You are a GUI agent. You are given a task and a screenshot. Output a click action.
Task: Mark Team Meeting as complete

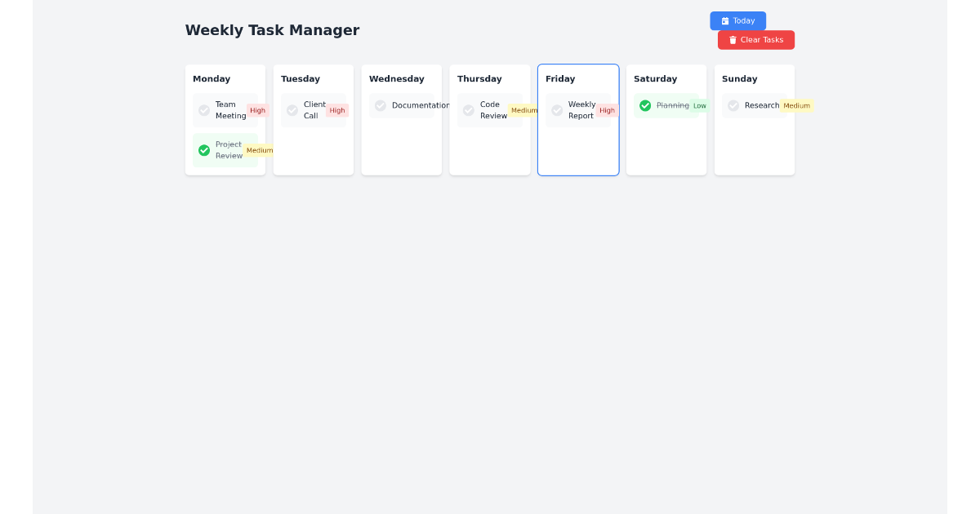tap(203, 109)
